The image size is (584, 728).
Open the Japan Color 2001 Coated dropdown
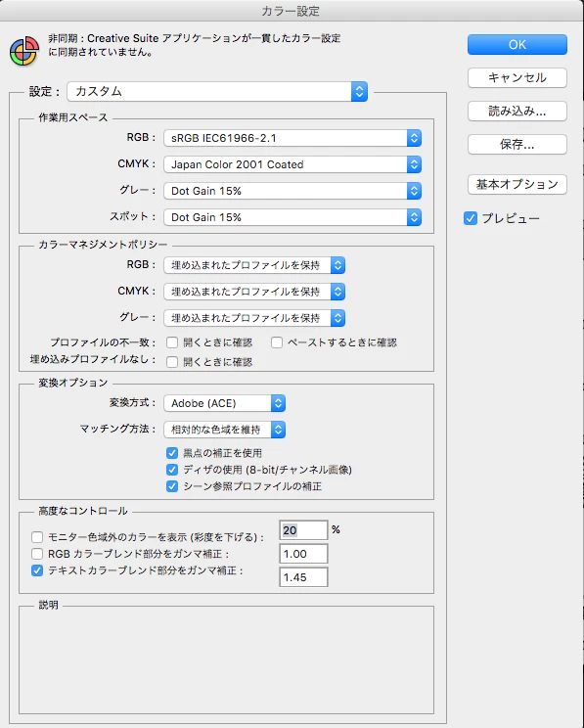point(292,164)
